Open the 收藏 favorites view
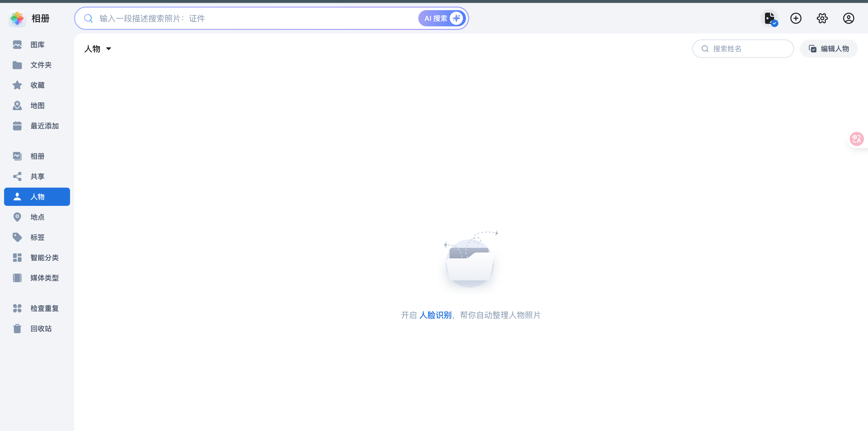868x431 pixels. (37, 85)
